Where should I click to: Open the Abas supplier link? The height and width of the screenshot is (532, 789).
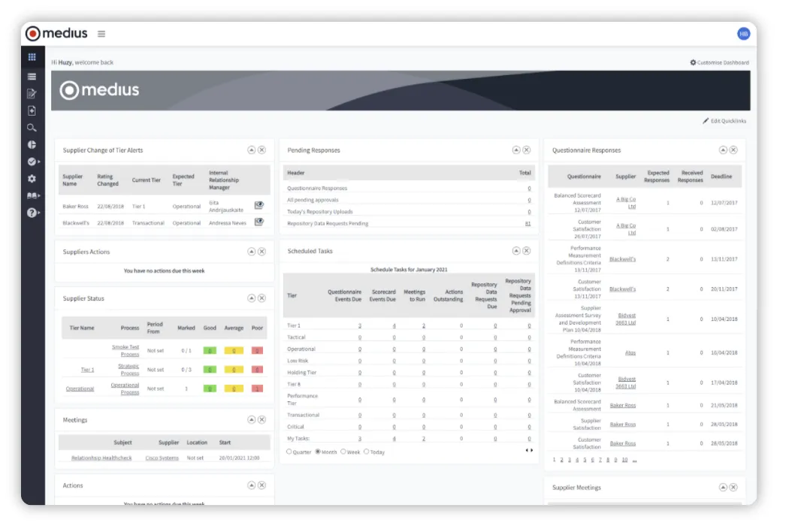pos(630,353)
